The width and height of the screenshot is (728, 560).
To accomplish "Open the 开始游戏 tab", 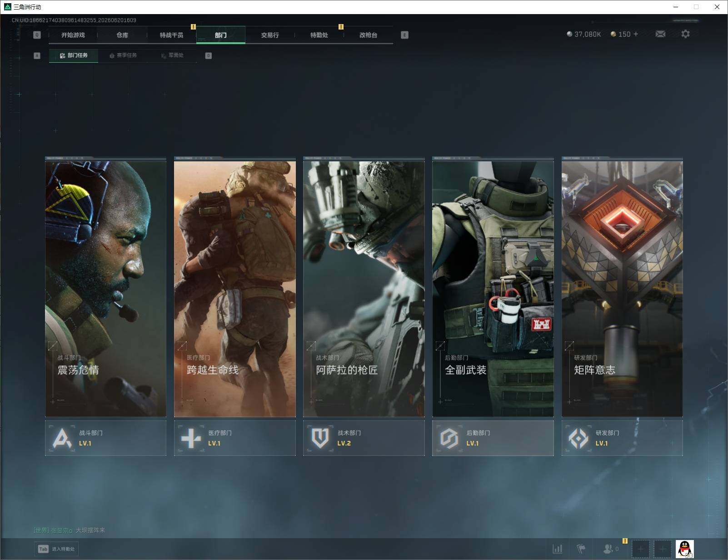I will [x=73, y=35].
